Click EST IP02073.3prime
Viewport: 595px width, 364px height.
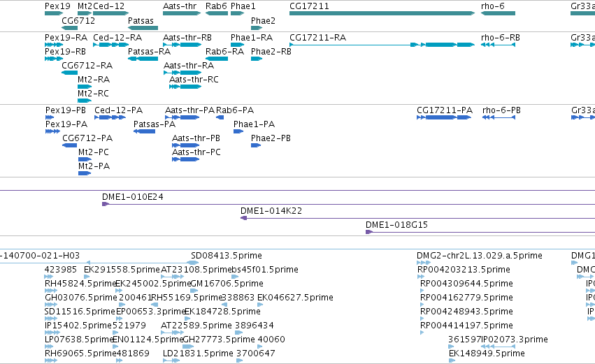515,340
